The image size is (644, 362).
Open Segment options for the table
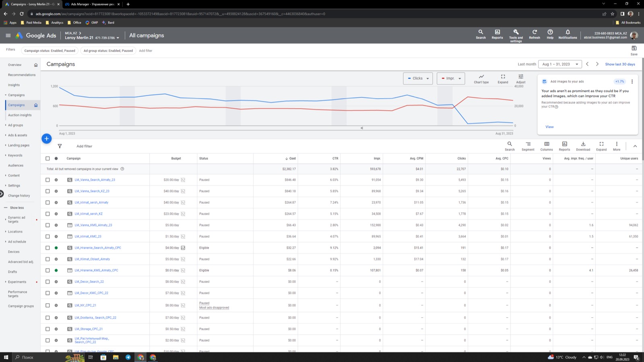click(x=528, y=146)
